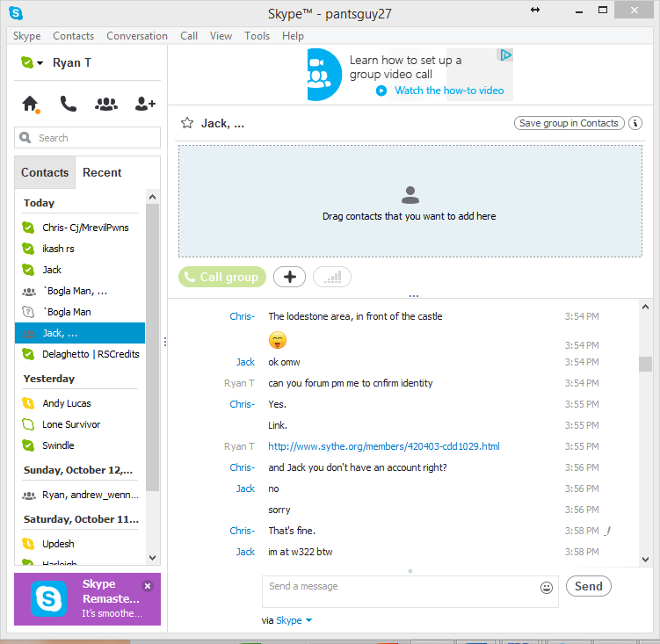Open the Contacts menu
Screen dimensions: 660x644
point(73,36)
